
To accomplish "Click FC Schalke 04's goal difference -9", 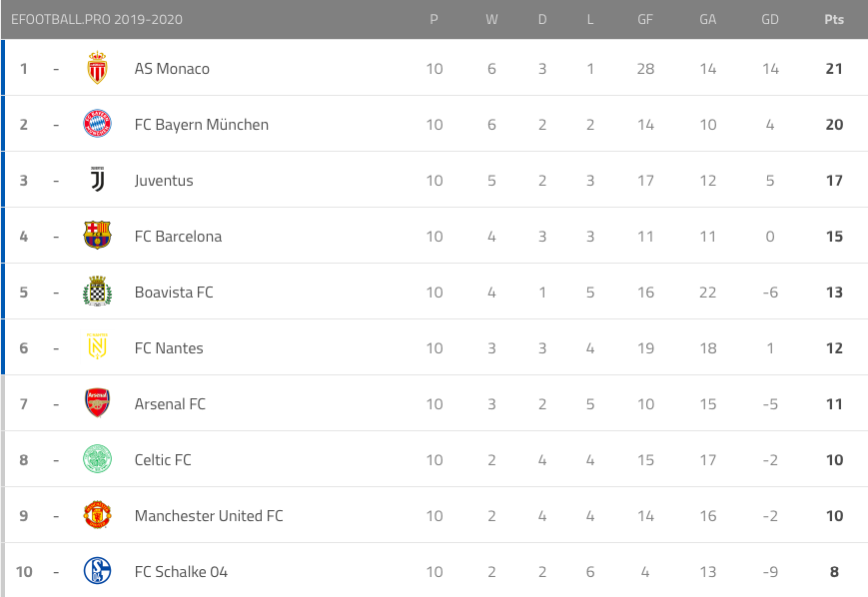I will (x=769, y=572).
